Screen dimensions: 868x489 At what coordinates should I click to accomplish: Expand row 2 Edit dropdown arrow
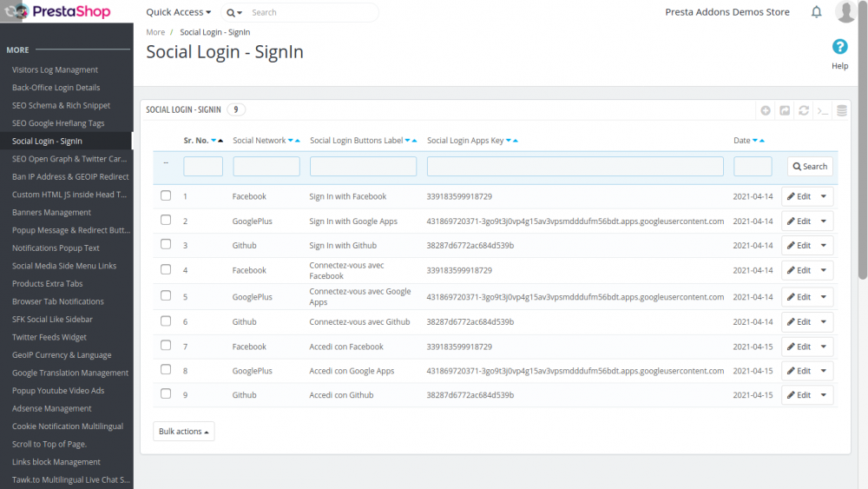[824, 221]
